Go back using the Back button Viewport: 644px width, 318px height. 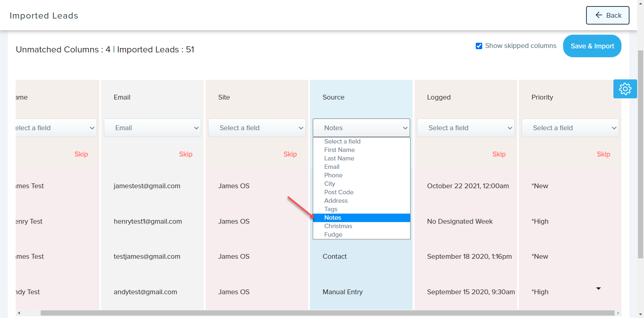607,15
